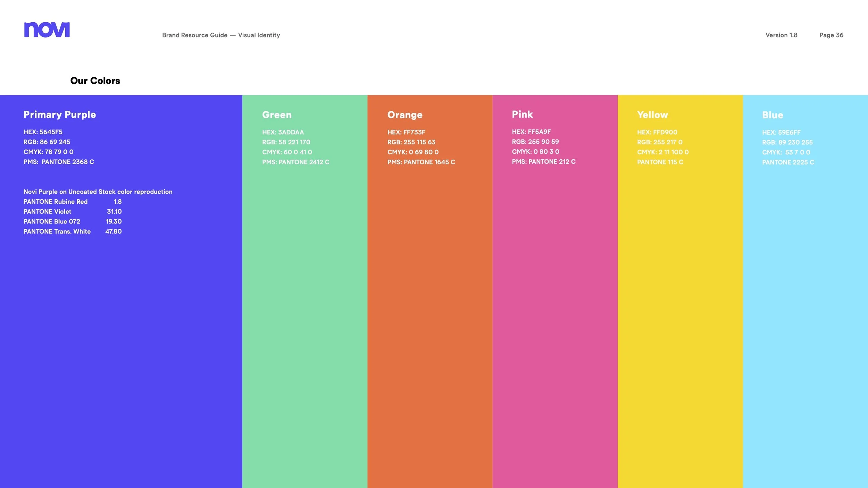Select PANTONE Trans. White entry
Screen dimensions: 868x488
(x=57, y=231)
